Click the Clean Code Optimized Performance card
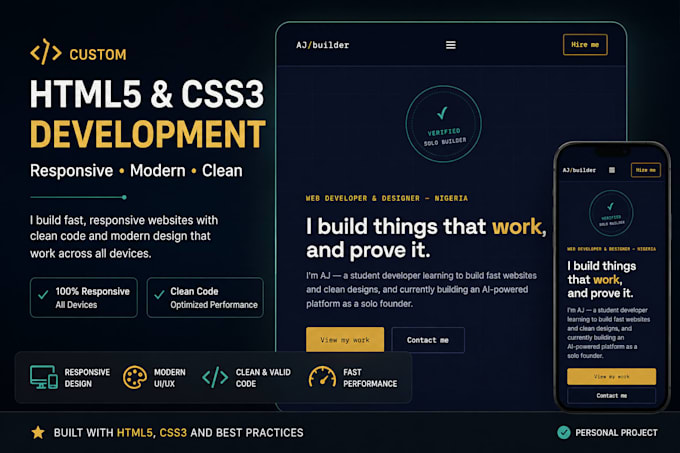The height and width of the screenshot is (453, 680). [205, 297]
